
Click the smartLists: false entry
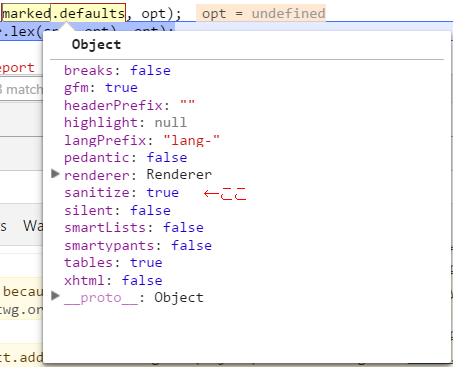(134, 228)
